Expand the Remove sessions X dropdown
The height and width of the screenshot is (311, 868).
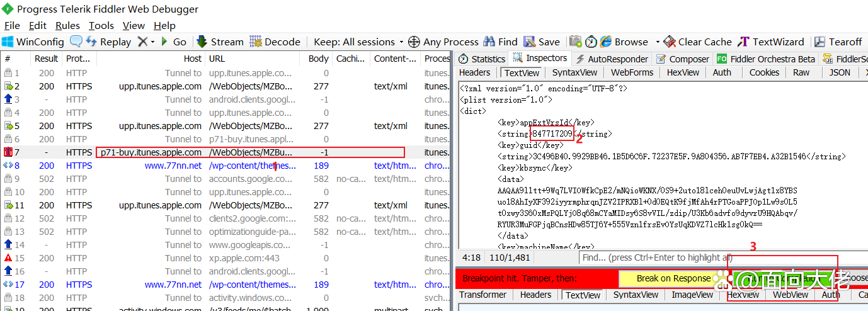[152, 42]
